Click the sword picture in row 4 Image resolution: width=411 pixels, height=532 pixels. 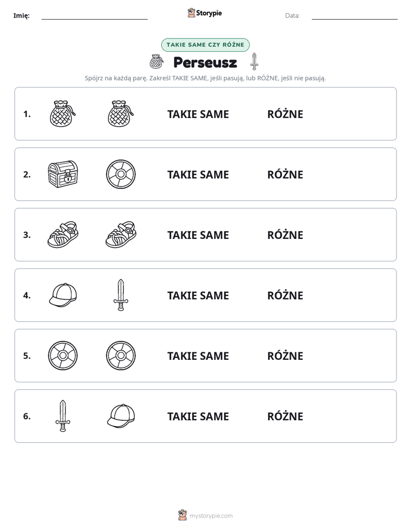[x=121, y=295]
